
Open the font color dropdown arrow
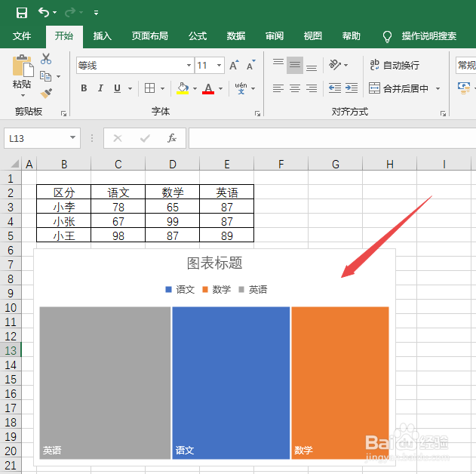[x=221, y=88]
